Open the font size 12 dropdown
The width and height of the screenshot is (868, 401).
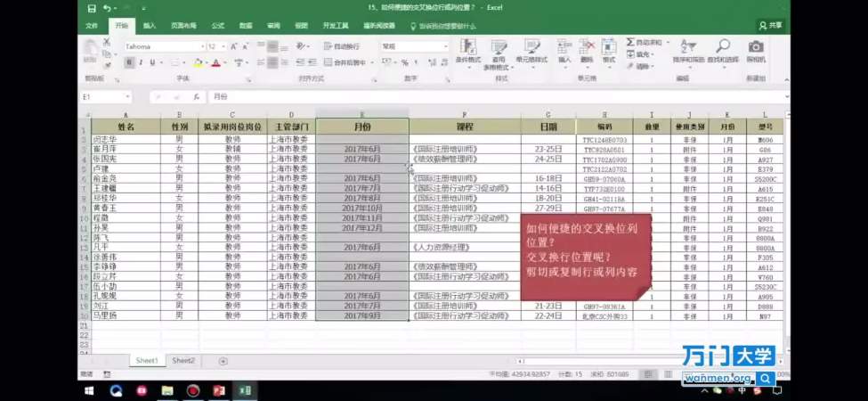pyautogui.click(x=223, y=46)
